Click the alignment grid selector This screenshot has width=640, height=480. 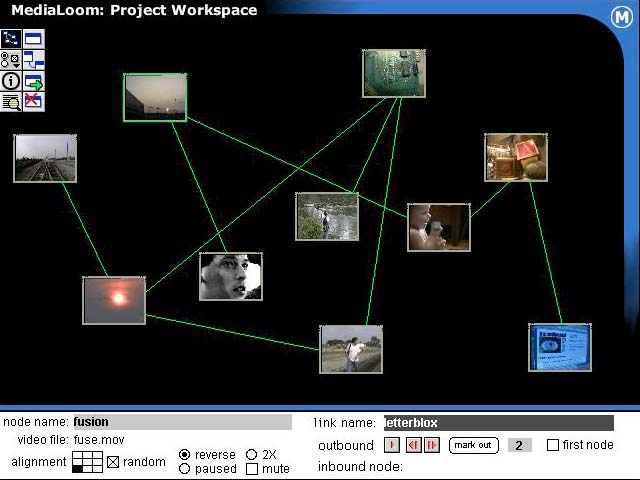coord(87,462)
